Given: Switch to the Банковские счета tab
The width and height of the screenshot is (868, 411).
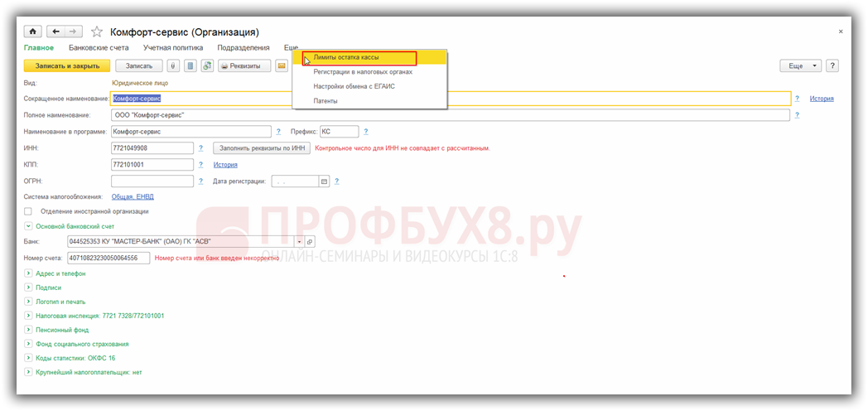Looking at the screenshot, I should (x=99, y=48).
